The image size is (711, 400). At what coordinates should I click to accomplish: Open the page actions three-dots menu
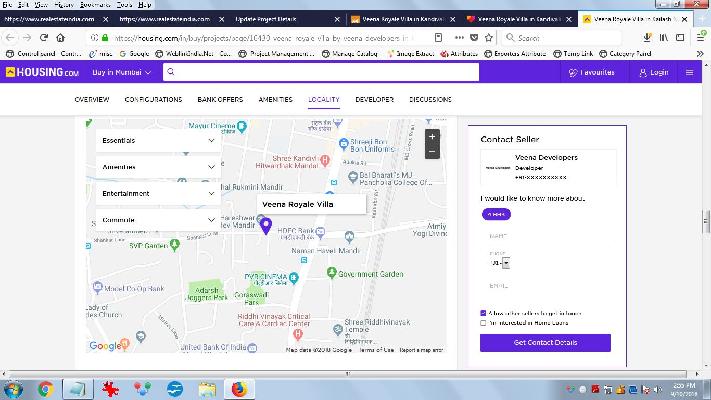coord(459,38)
